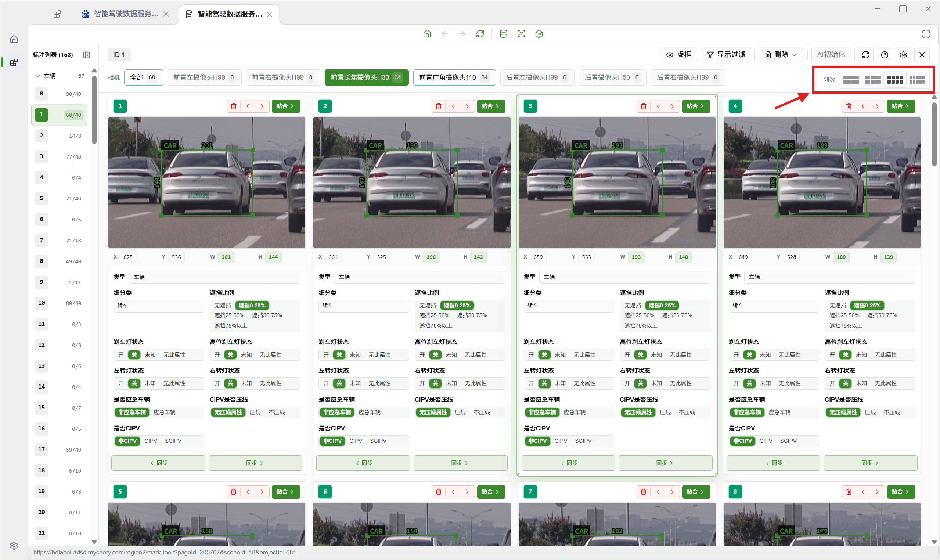The image size is (940, 560).
Task: Go to the home page from the top navigation bar
Action: click(x=427, y=34)
